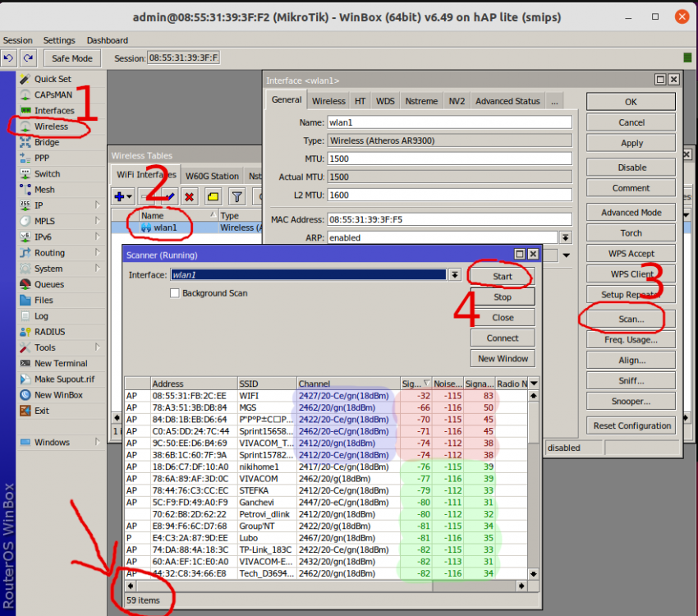Switch to the Advanced Status tab
Viewport: 698px width, 616px height.
tap(507, 101)
